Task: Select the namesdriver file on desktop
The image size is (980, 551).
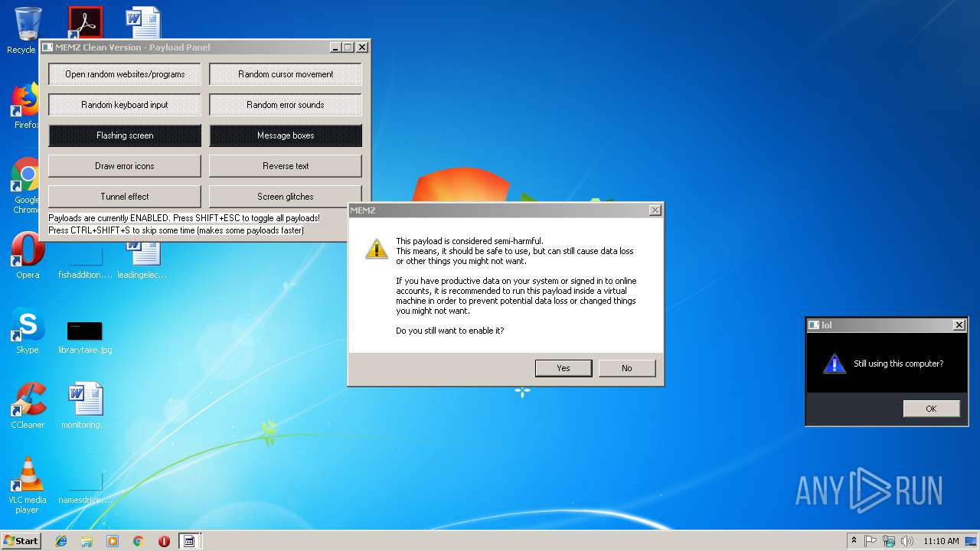Action: pyautogui.click(x=85, y=488)
